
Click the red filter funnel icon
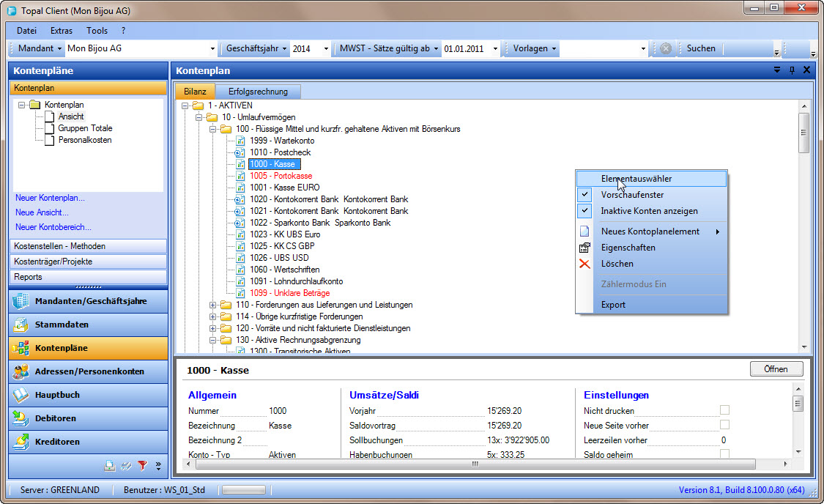tap(142, 465)
